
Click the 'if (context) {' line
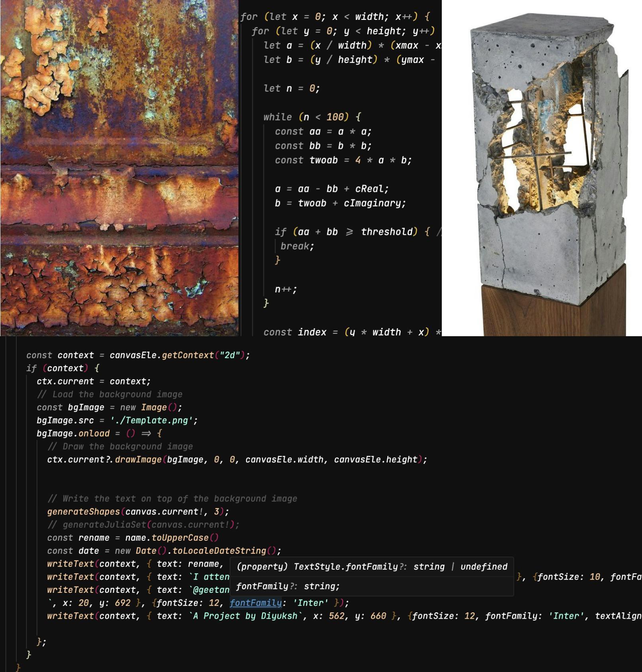click(63, 368)
